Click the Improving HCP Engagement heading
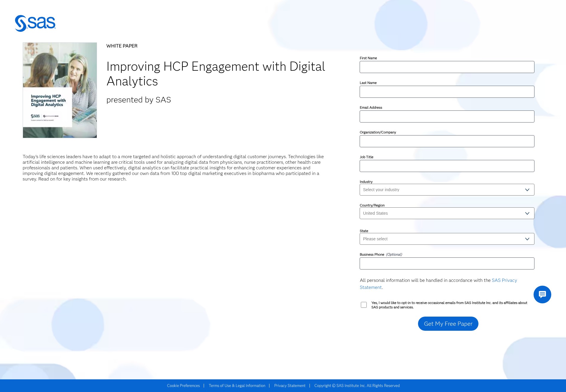Image resolution: width=566 pixels, height=392 pixels. [216, 74]
